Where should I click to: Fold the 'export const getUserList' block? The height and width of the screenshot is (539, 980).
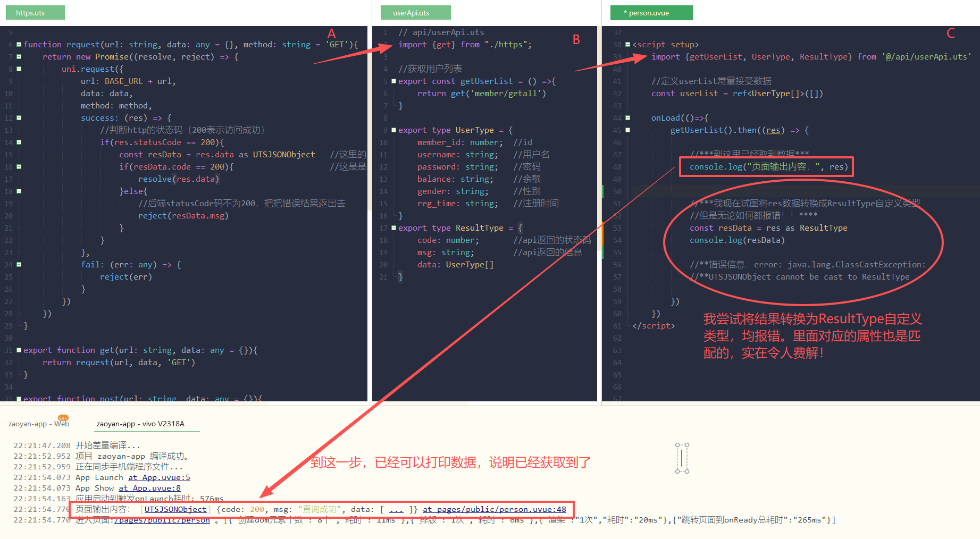393,81
